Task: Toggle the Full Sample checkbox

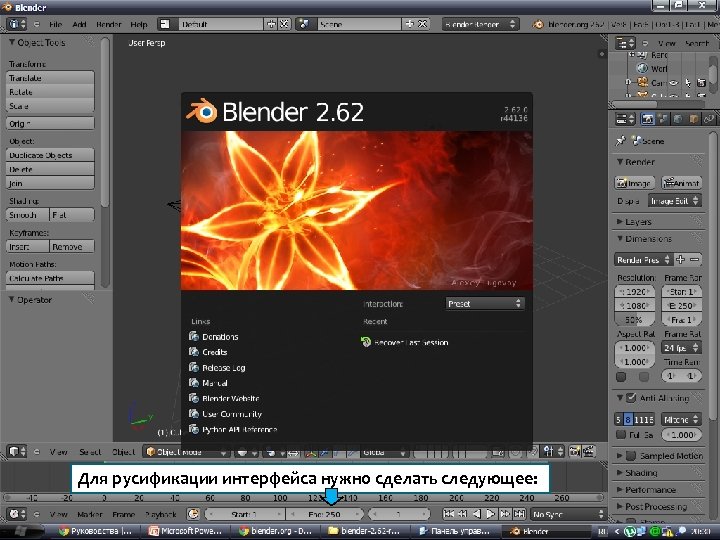Action: (621, 434)
